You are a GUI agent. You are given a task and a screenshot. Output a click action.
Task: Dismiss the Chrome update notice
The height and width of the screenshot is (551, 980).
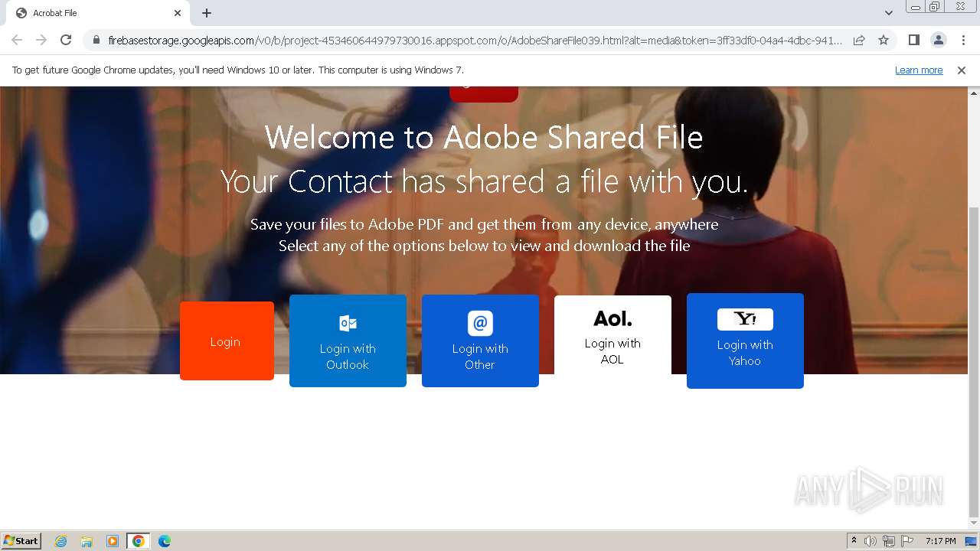(x=962, y=70)
